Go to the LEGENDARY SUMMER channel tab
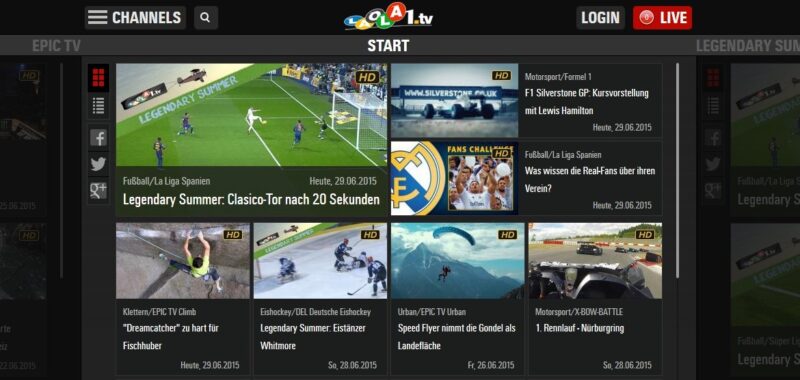Screen dimensions: 800x380 pos(747,46)
